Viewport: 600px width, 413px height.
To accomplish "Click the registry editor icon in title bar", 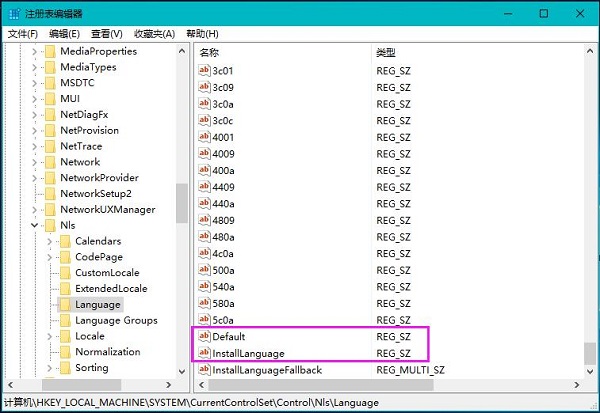I will tap(12, 14).
